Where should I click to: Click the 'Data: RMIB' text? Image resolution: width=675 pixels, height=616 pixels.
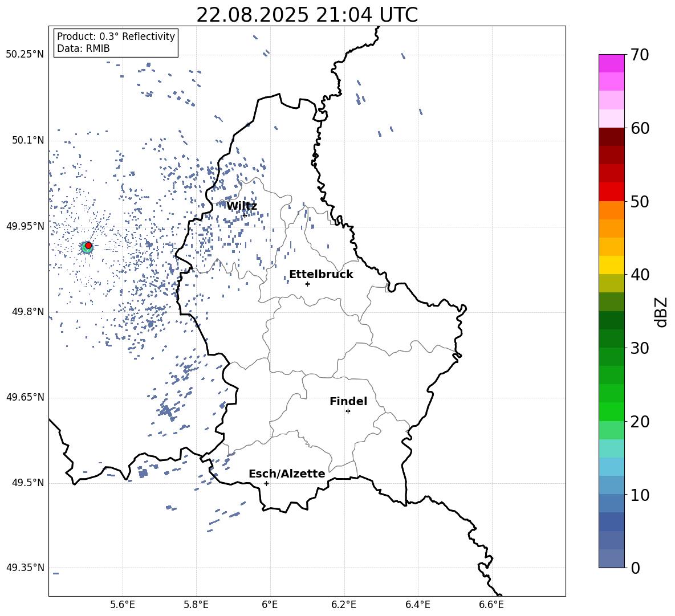83,48
